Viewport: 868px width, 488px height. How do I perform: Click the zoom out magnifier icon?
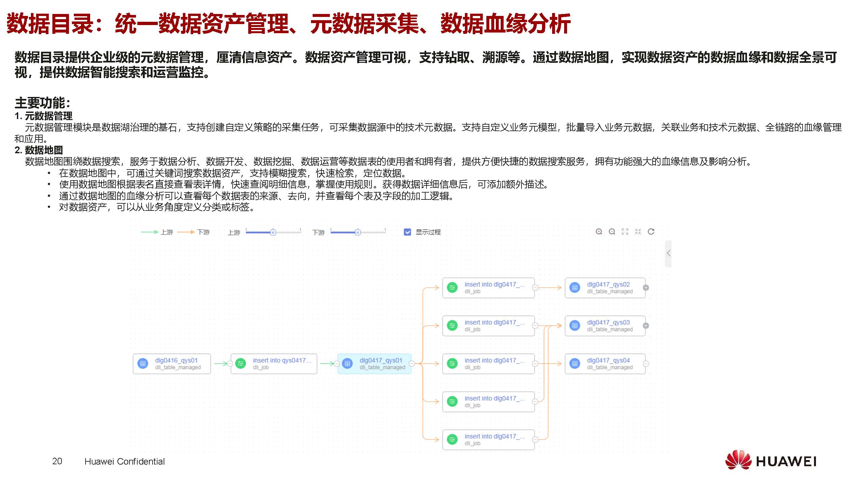(x=612, y=232)
